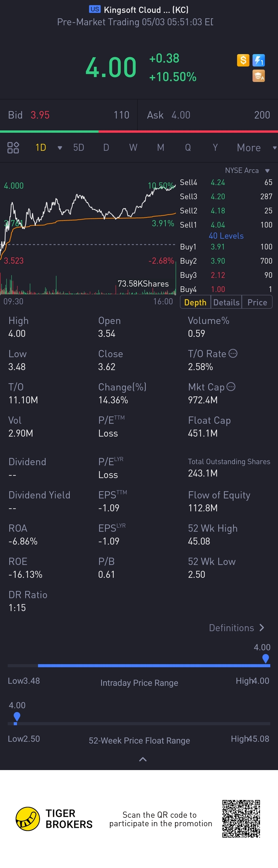Tap the Intraday Price Range marker
278x868 pixels.
click(x=266, y=658)
